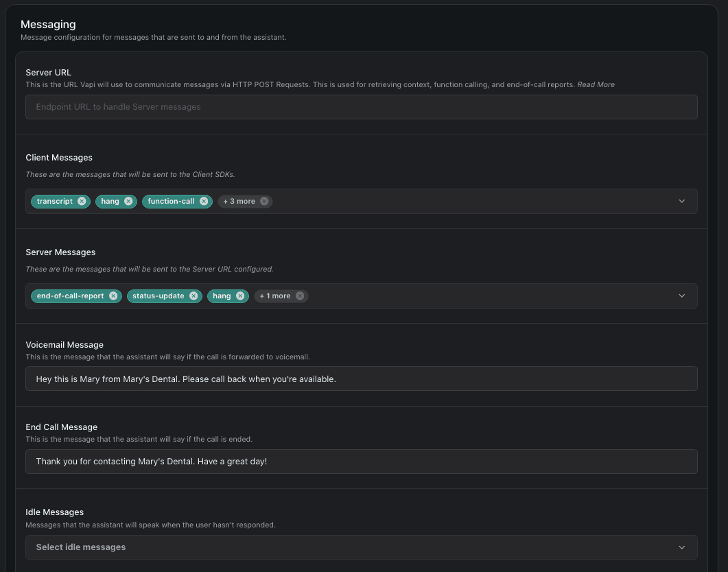This screenshot has height=572, width=728.
Task: Delete the function-call tag using its x icon
Action: [x=204, y=202]
